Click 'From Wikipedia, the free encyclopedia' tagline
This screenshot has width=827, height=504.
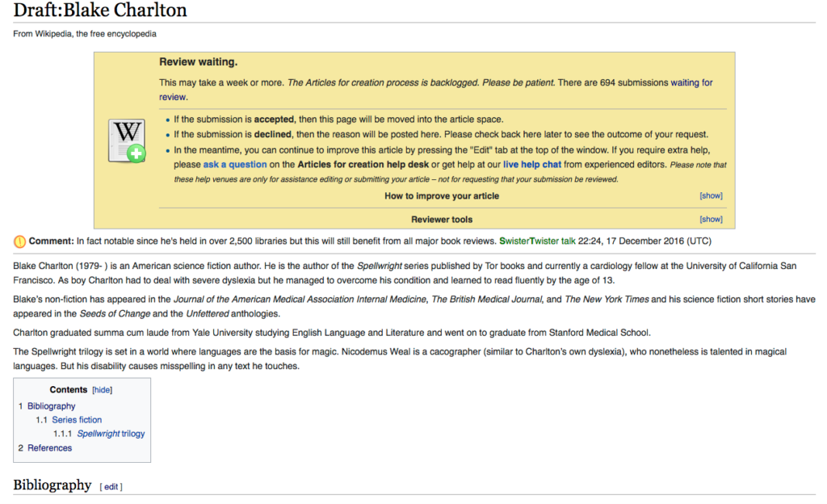point(85,34)
